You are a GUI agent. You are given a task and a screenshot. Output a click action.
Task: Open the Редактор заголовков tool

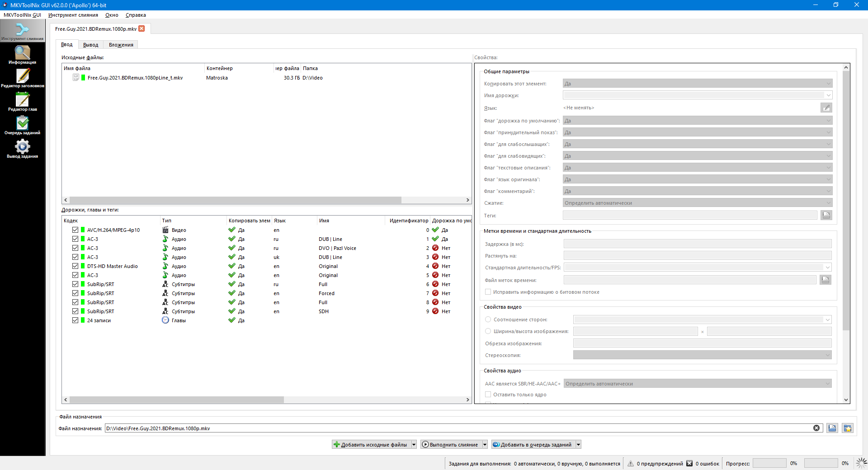pyautogui.click(x=22, y=79)
